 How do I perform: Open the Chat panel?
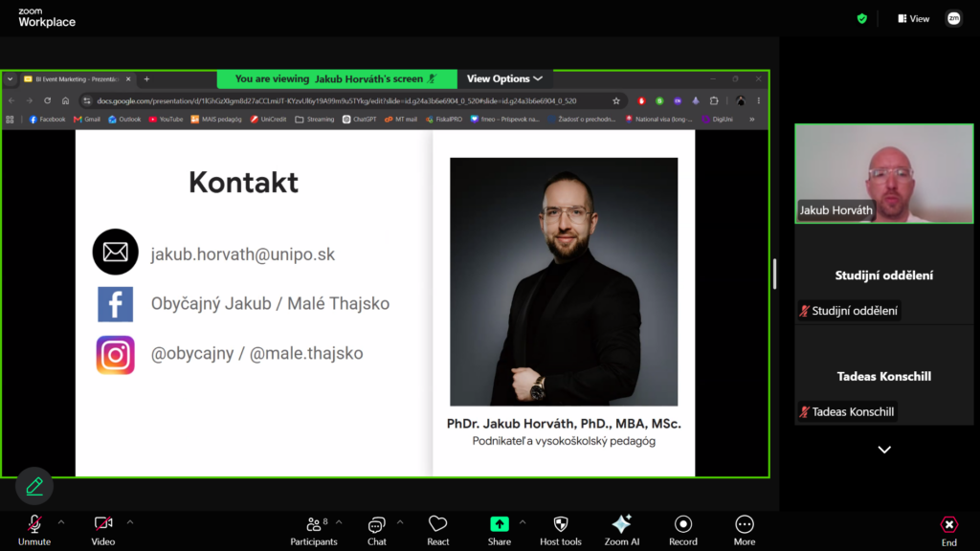[x=376, y=530]
